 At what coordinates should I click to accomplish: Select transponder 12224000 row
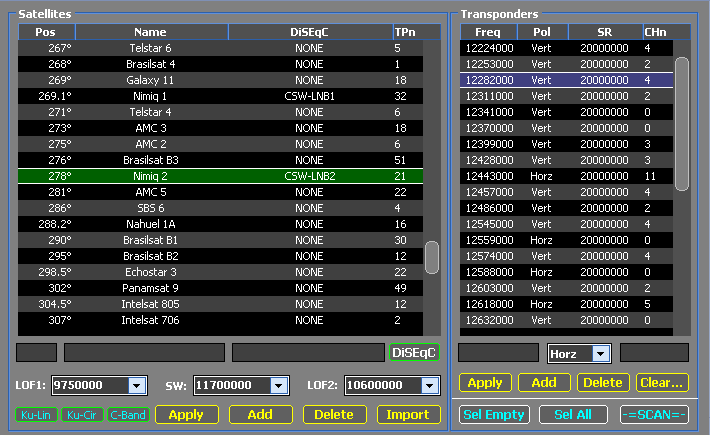pyautogui.click(x=566, y=48)
